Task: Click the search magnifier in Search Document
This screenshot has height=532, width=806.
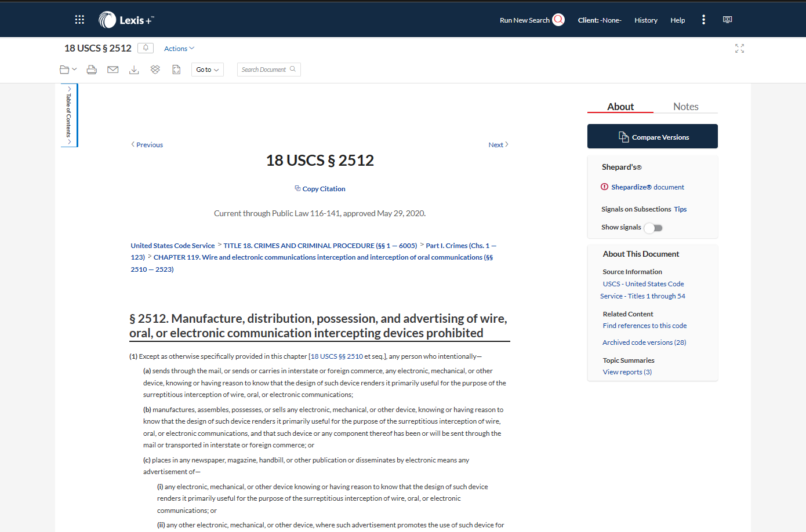Action: 293,69
